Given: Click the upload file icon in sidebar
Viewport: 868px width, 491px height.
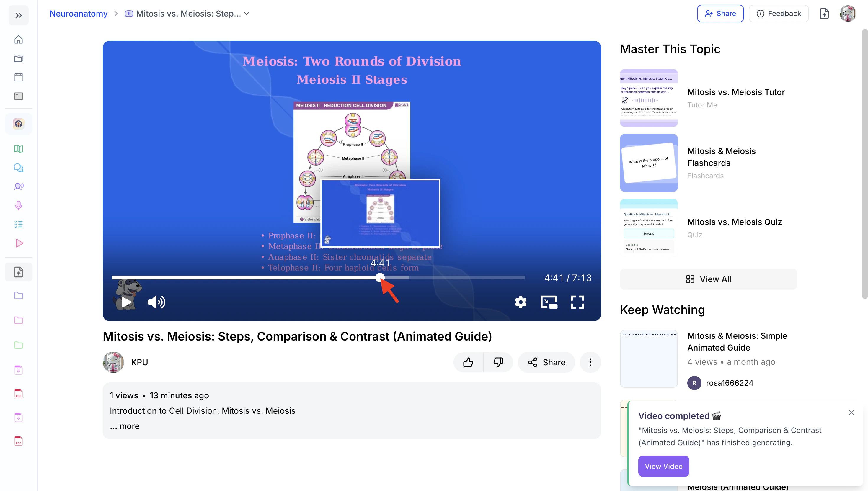Looking at the screenshot, I should pos(19,272).
